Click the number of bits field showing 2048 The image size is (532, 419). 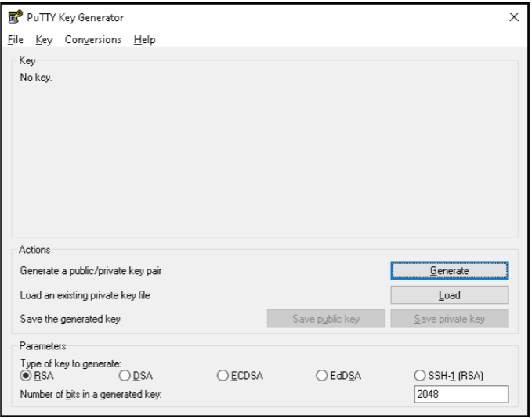[461, 394]
